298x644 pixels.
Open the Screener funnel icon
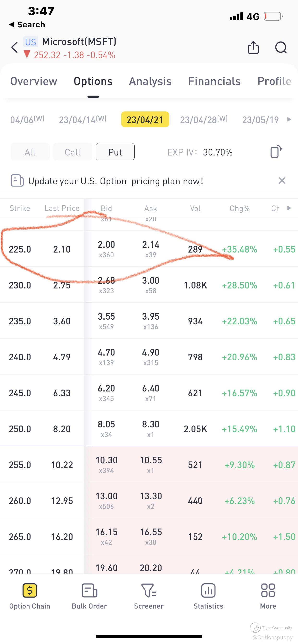click(x=149, y=591)
